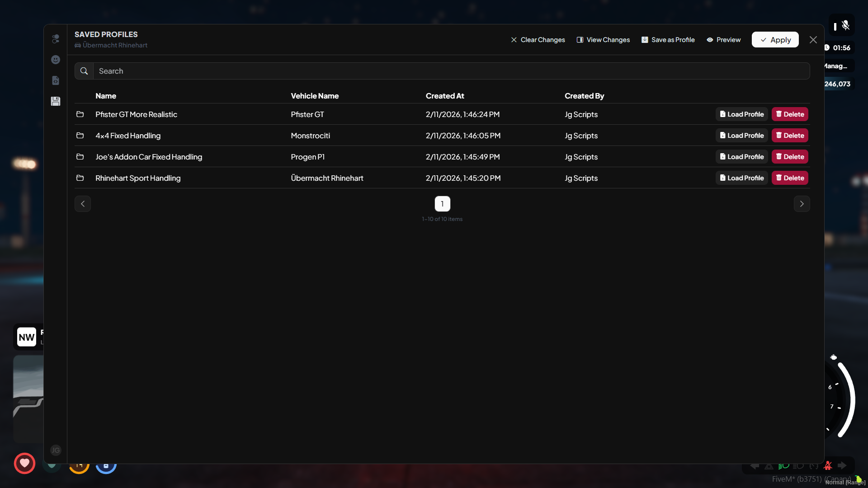Open the toggles settings sidebar icon
868x488 pixels.
click(56, 39)
